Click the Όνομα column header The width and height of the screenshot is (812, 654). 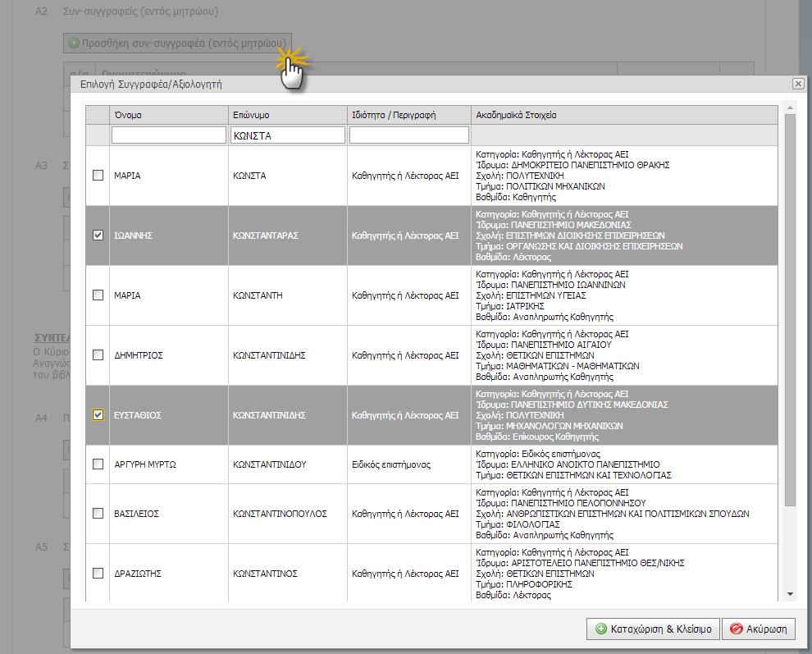169,115
